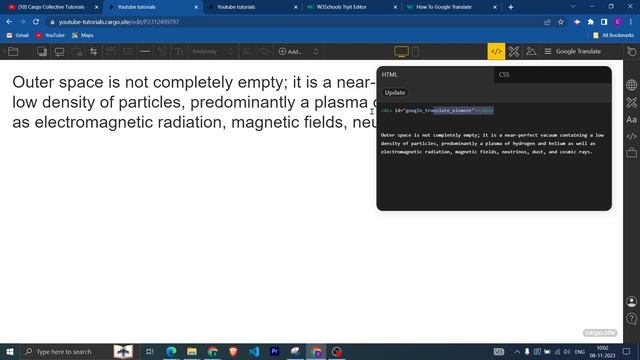
Task: Open Brave browser from taskbar
Action: (233, 351)
